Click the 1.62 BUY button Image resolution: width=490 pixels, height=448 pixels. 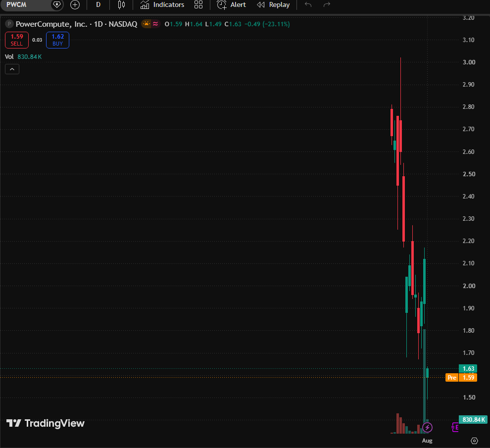tap(57, 40)
